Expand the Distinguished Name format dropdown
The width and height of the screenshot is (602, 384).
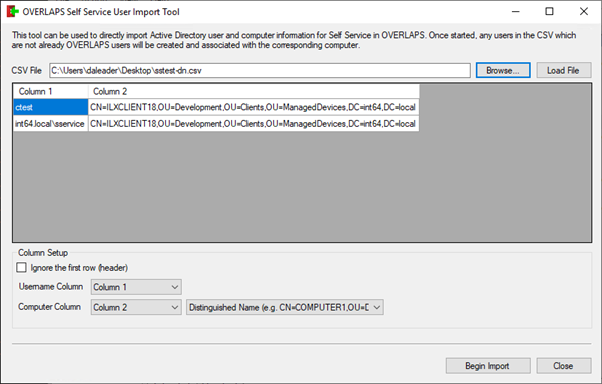pos(284,307)
